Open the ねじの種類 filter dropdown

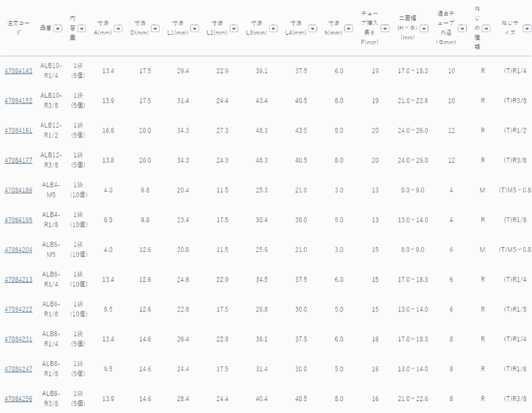coord(486,28)
